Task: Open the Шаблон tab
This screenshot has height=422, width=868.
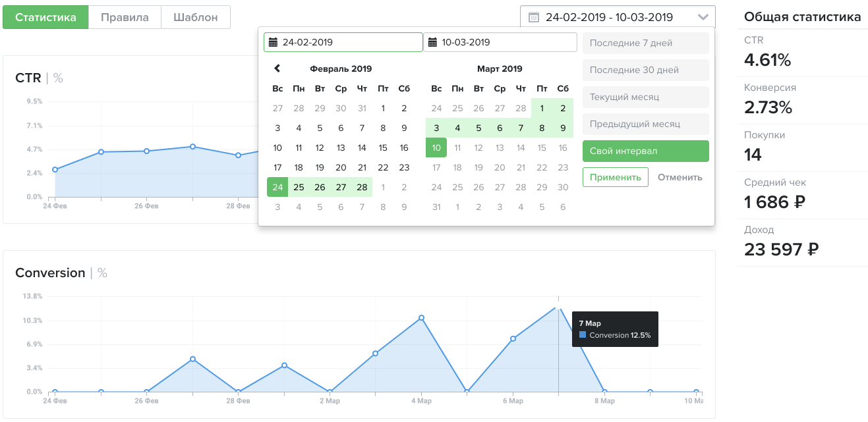Action: coord(196,17)
